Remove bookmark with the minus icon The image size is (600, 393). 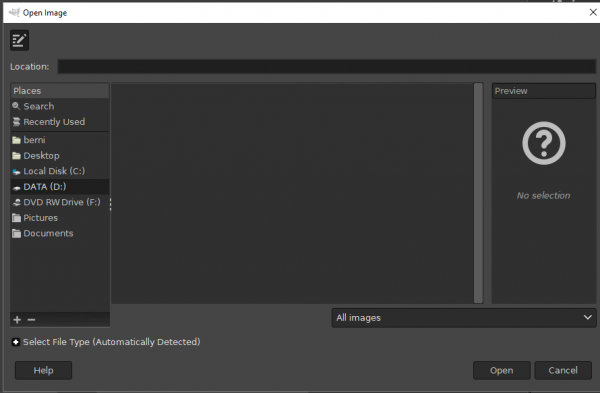tap(31, 320)
